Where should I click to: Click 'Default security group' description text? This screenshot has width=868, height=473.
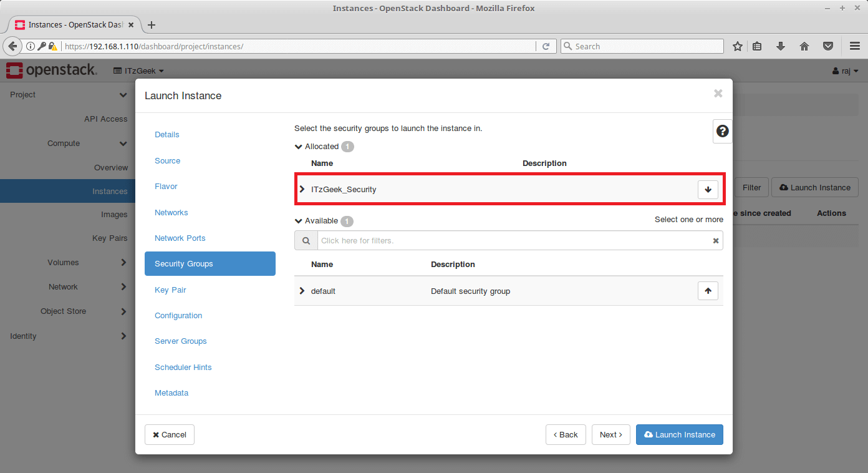tap(471, 291)
